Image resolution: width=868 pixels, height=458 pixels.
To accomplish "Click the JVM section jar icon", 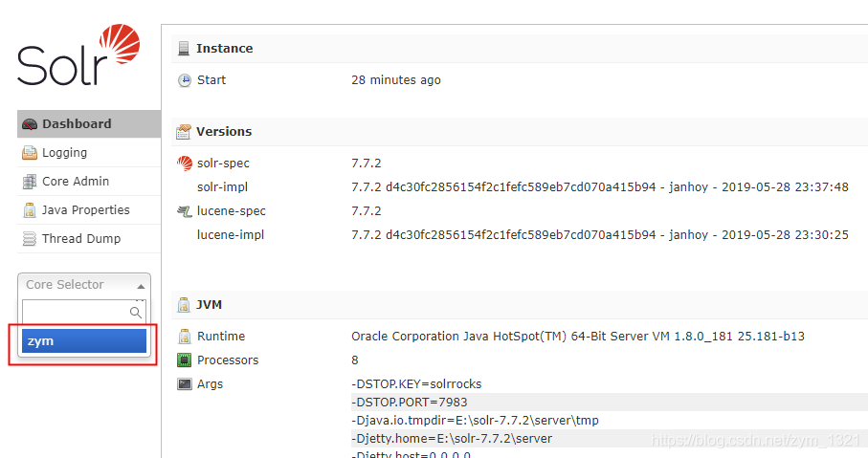I will (184, 305).
